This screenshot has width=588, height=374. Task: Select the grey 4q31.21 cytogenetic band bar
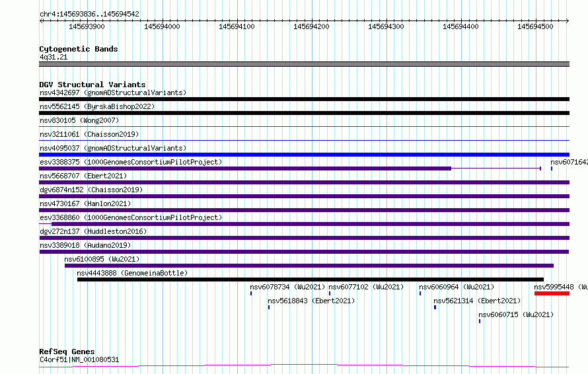[x=304, y=64]
